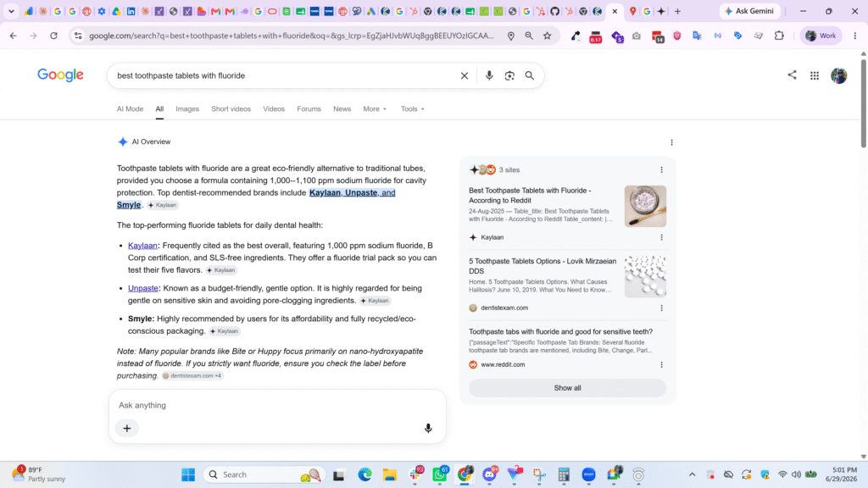Click the magnifier search button in search bar

[x=529, y=75]
